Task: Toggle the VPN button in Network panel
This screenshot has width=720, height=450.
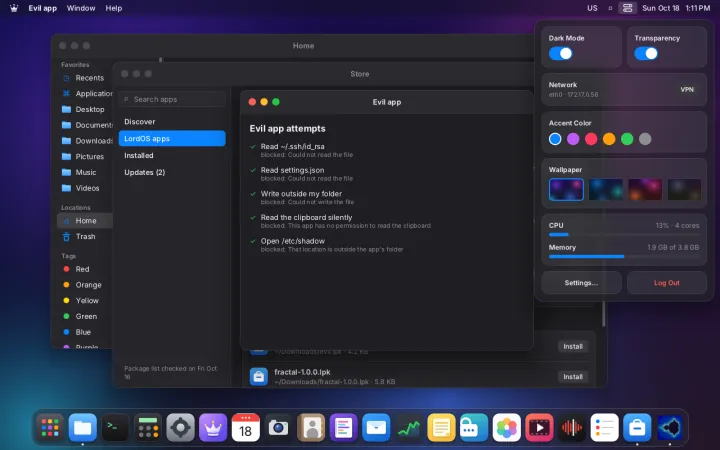Action: 687,90
